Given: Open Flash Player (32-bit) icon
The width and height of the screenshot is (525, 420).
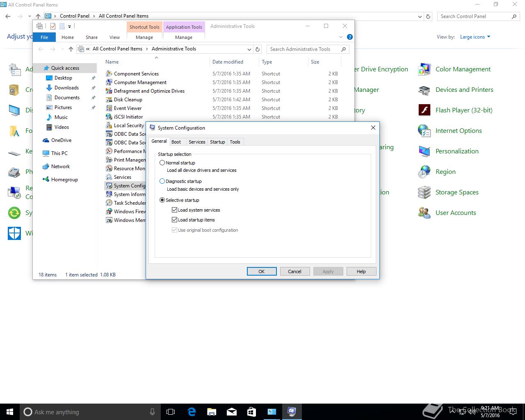Looking at the screenshot, I should [x=424, y=110].
